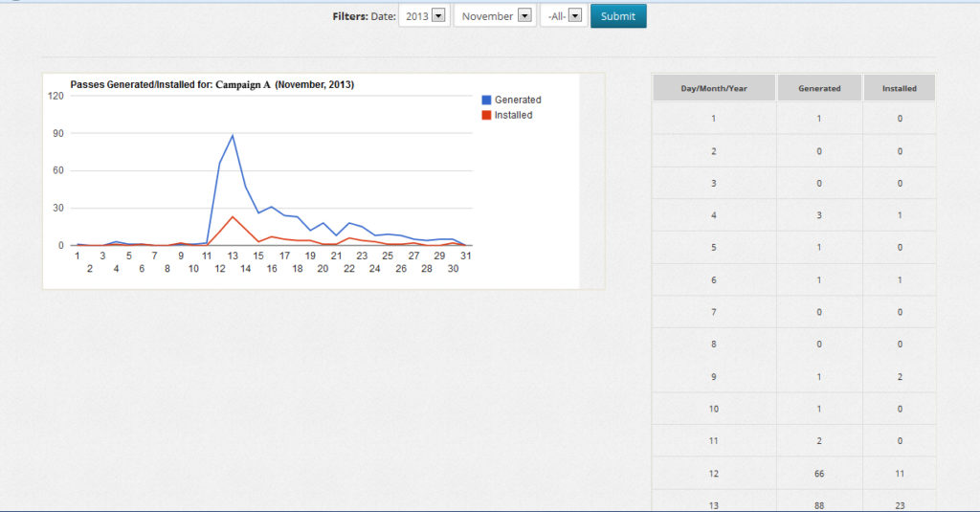
Task: Click the y-axis label 90 on chart
Action: pyautogui.click(x=58, y=133)
